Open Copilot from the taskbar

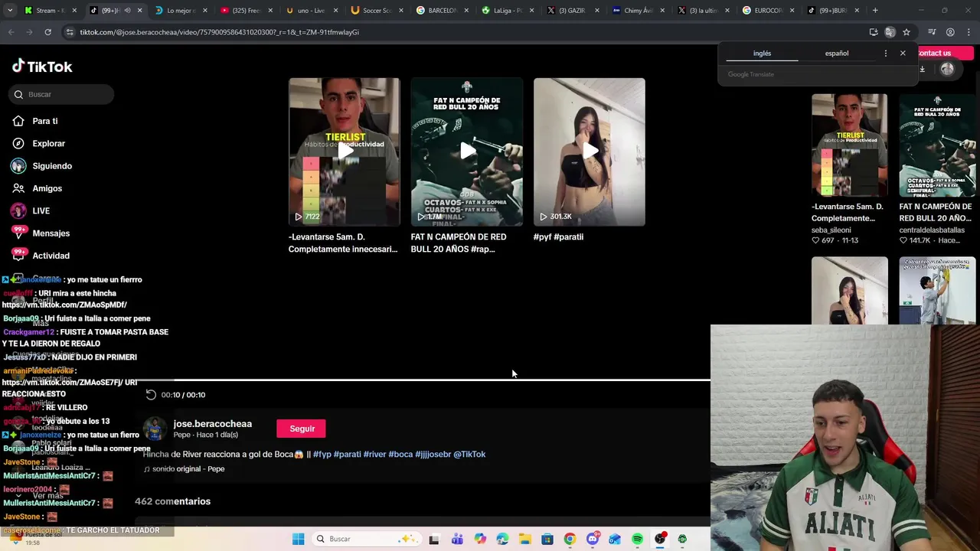pos(480,540)
